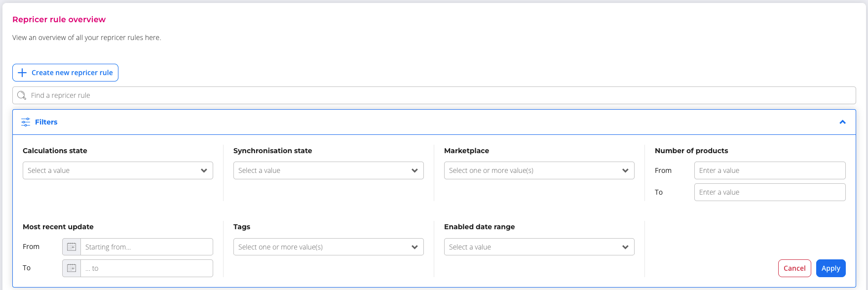The height and width of the screenshot is (290, 868).
Task: Click the '... to' end date input
Action: click(x=147, y=268)
